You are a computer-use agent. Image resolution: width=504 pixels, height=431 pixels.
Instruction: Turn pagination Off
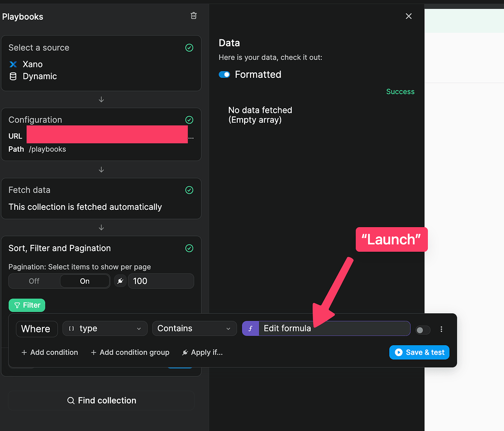[34, 281]
